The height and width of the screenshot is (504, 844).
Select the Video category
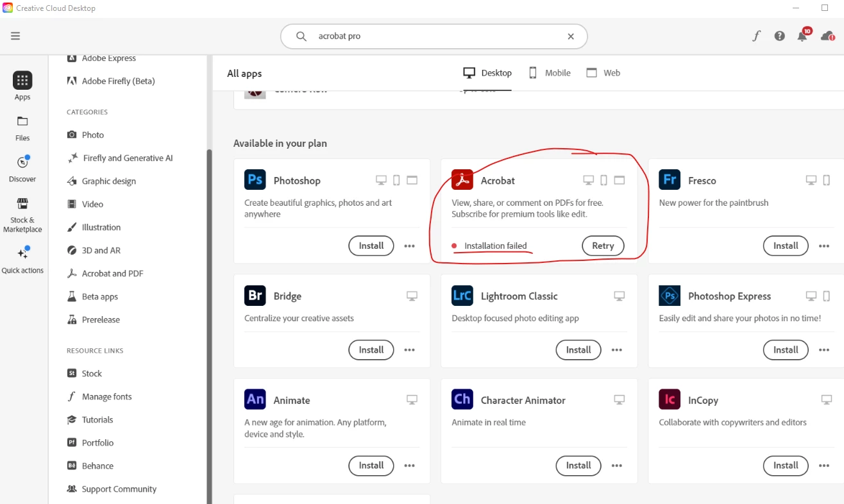85,204
